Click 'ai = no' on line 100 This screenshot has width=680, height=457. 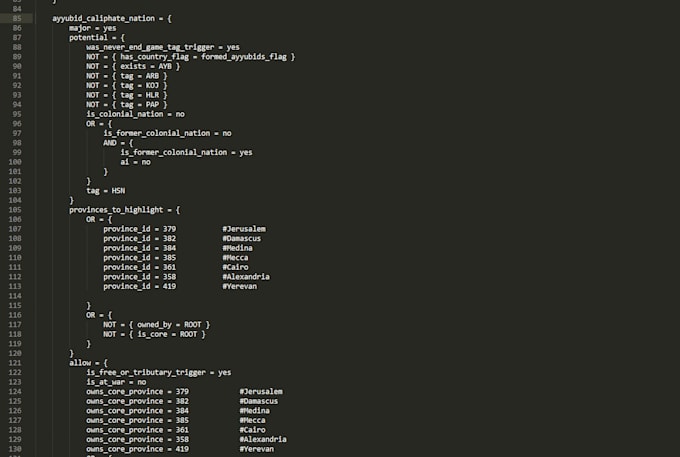coord(135,162)
